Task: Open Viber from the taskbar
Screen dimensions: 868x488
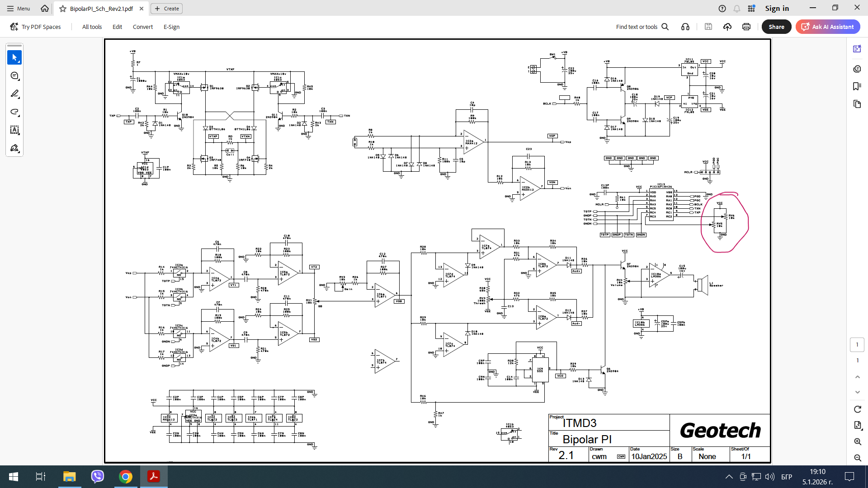Action: tap(98, 477)
